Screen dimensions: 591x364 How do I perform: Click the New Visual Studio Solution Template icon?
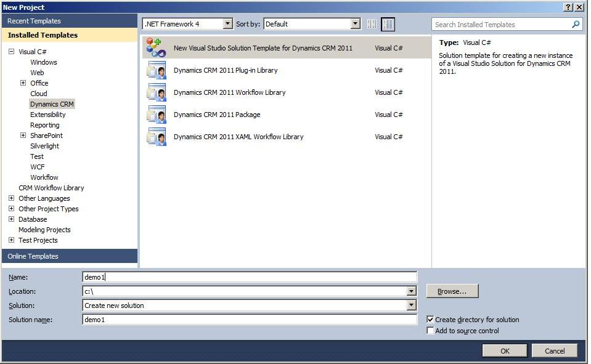156,47
